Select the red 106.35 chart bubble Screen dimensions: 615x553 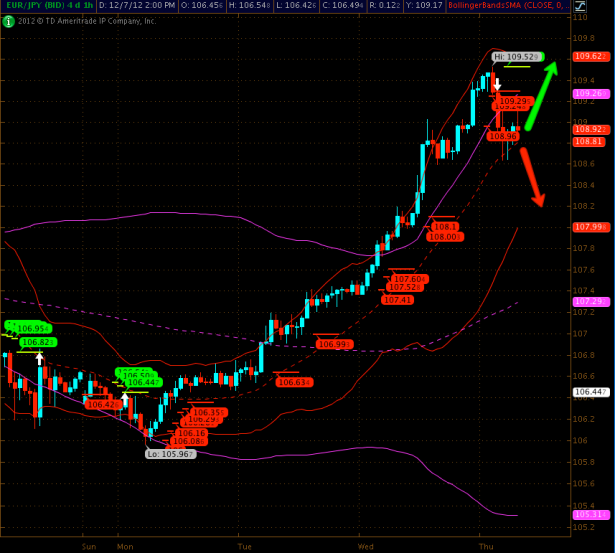[208, 413]
